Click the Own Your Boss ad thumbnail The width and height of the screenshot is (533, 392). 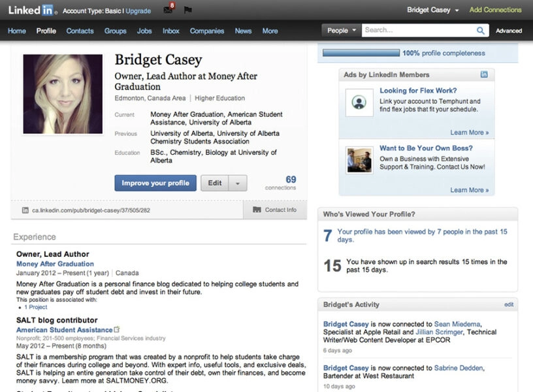coord(359,160)
